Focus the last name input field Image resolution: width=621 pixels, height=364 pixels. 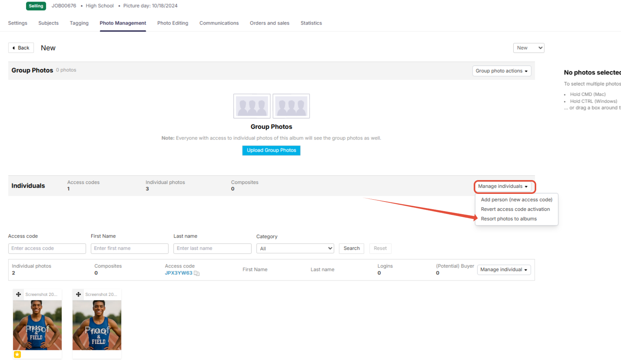pyautogui.click(x=212, y=248)
